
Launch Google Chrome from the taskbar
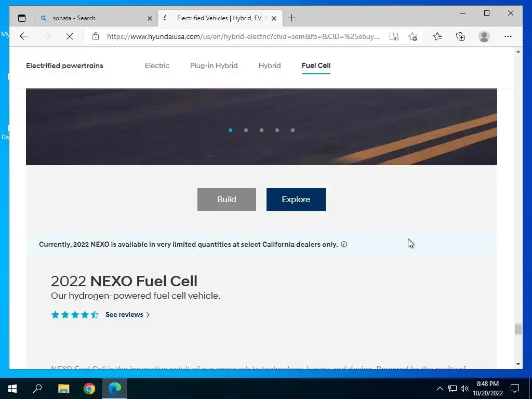(89, 389)
